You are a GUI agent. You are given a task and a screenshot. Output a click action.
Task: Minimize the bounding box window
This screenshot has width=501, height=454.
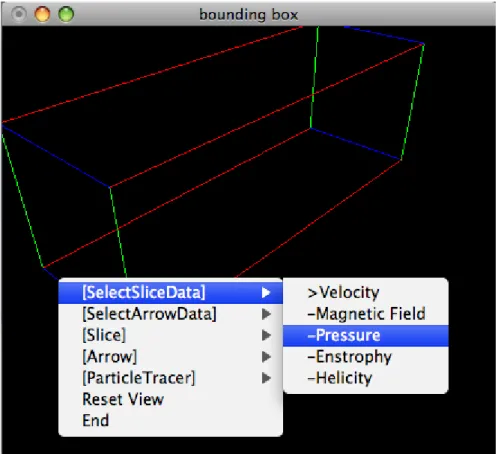42,14
